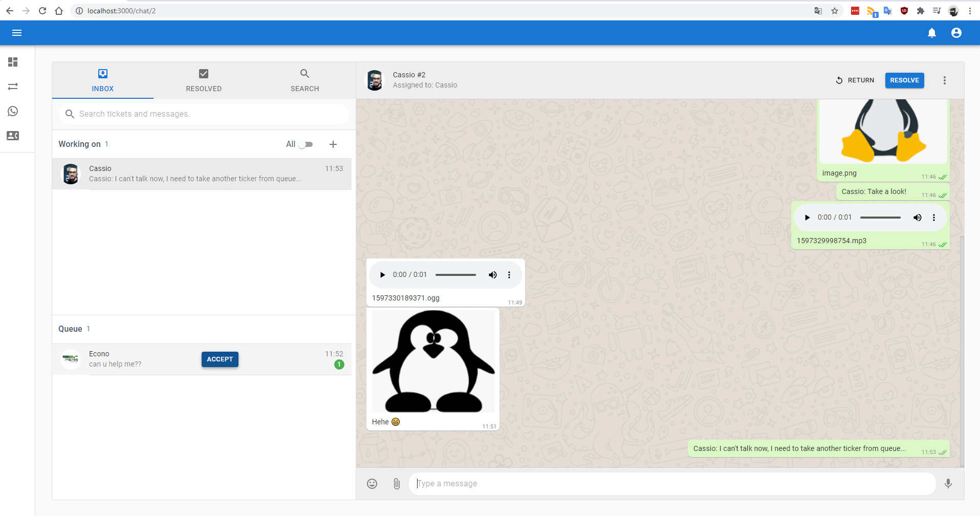Image resolution: width=980 pixels, height=516 pixels.
Task: Open more options on the .ogg audio player
Action: [509, 275]
